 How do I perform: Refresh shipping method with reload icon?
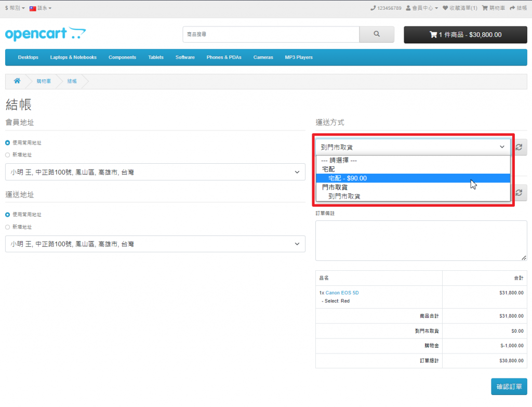pos(519,147)
